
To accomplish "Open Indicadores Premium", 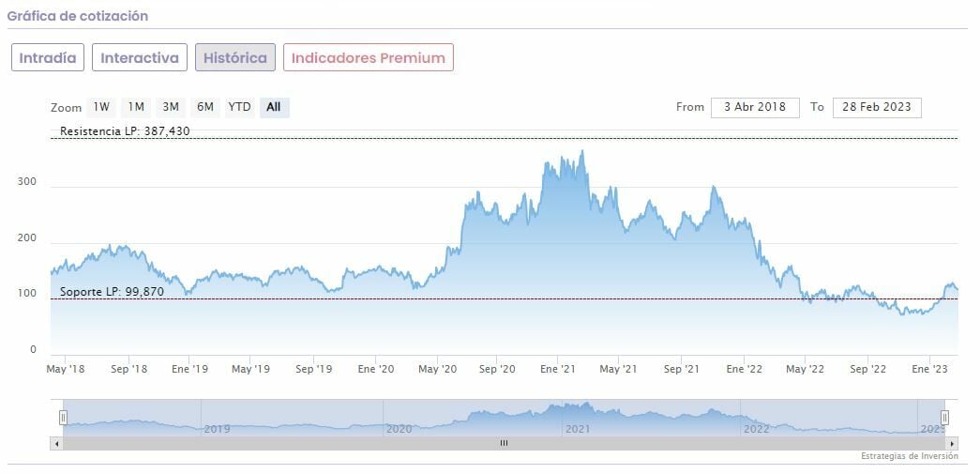I will (x=369, y=58).
